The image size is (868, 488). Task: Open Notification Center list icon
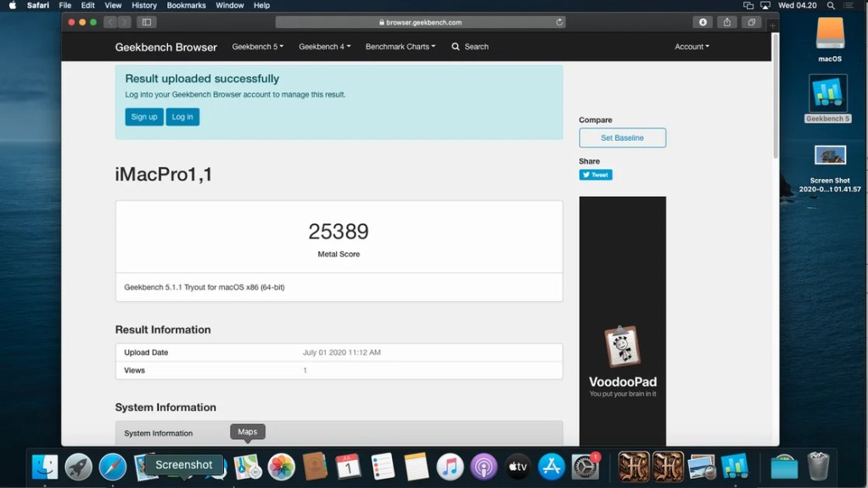[848, 6]
